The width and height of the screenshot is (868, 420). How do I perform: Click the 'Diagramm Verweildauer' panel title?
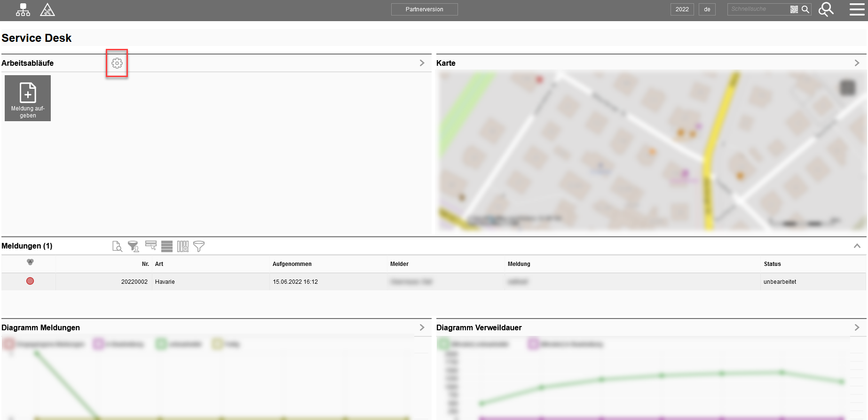coord(479,327)
